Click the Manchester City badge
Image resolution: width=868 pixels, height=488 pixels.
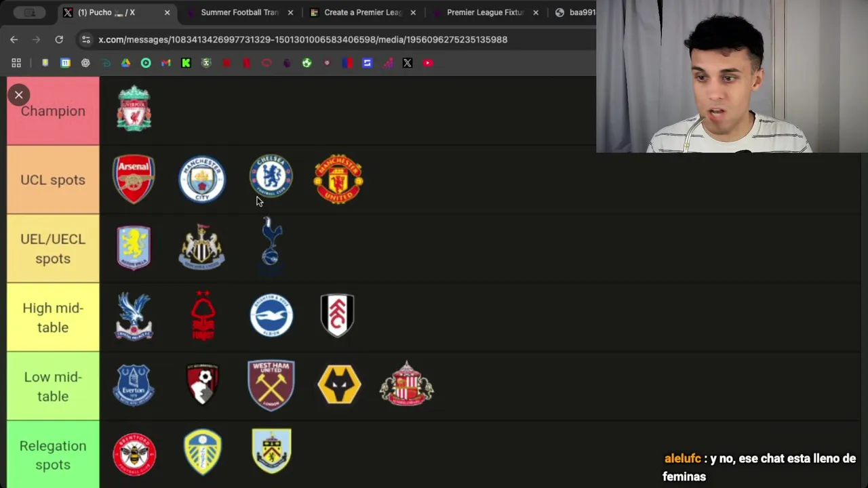click(x=202, y=180)
